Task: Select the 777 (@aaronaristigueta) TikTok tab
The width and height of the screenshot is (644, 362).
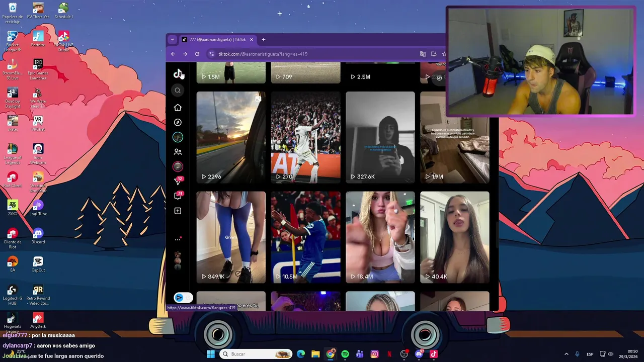Action: pos(217,39)
